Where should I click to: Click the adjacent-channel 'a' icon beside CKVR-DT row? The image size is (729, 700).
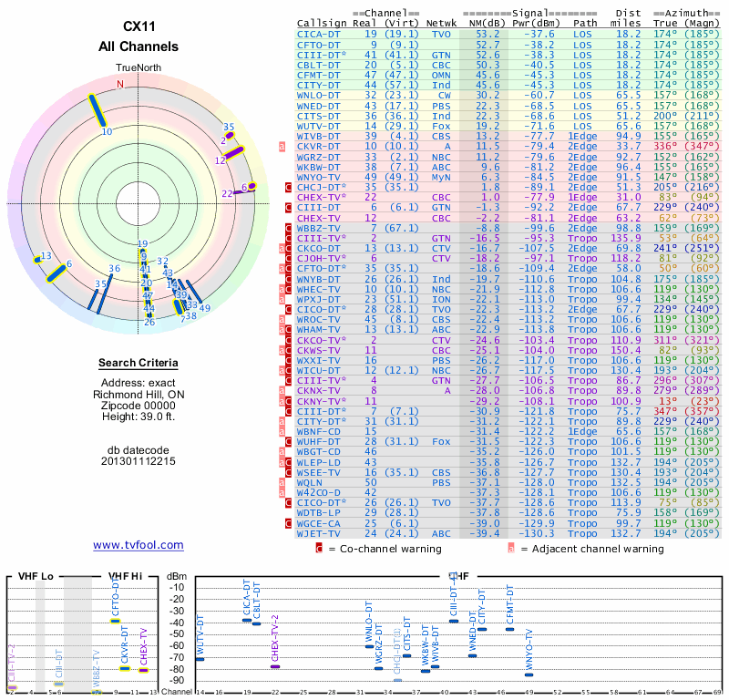point(282,147)
